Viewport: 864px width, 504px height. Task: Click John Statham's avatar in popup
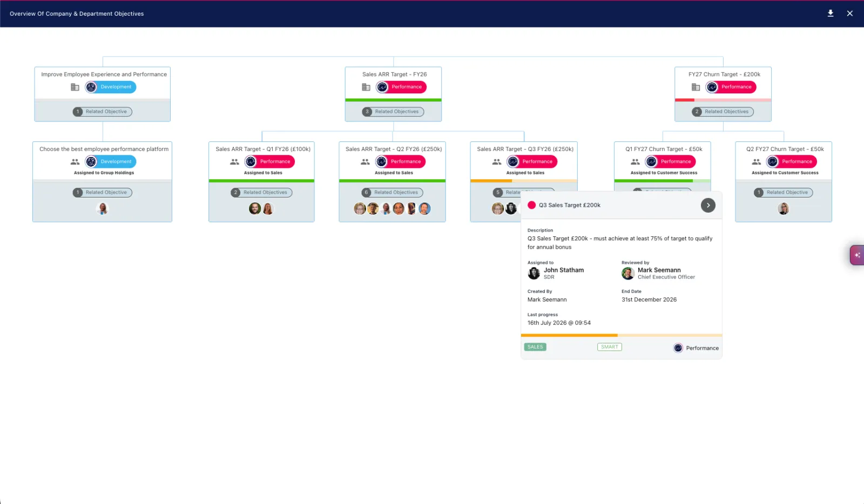534,274
